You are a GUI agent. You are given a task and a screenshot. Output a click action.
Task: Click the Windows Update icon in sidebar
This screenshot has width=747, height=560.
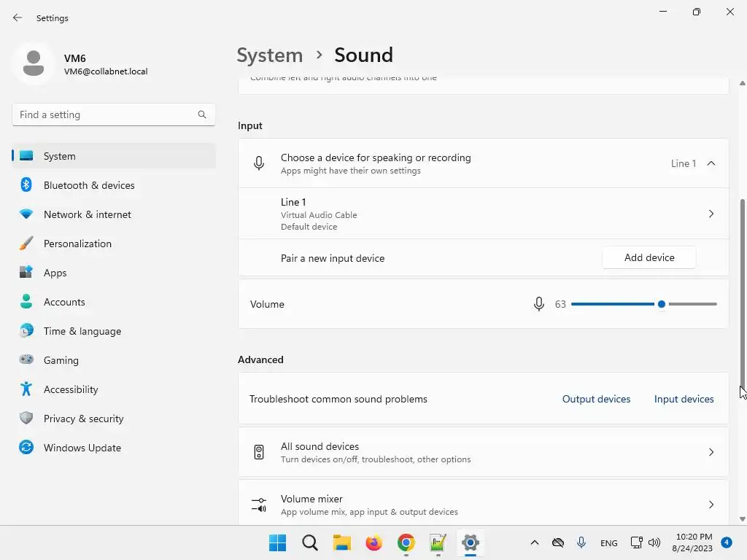click(26, 448)
